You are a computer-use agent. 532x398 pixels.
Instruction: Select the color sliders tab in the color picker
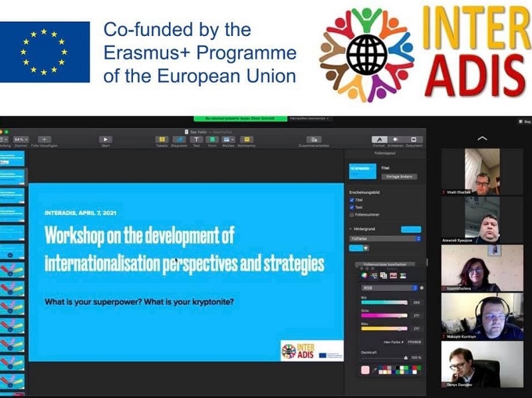[x=374, y=276]
